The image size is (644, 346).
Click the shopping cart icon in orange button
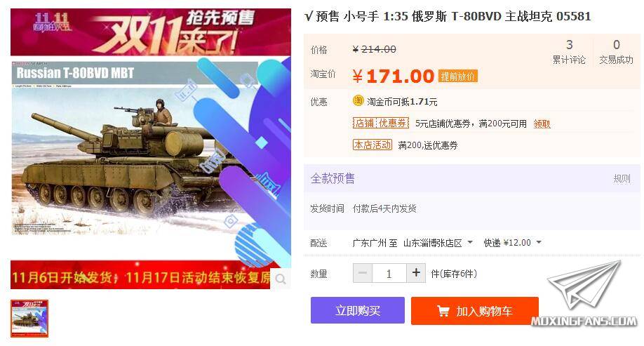[443, 311]
